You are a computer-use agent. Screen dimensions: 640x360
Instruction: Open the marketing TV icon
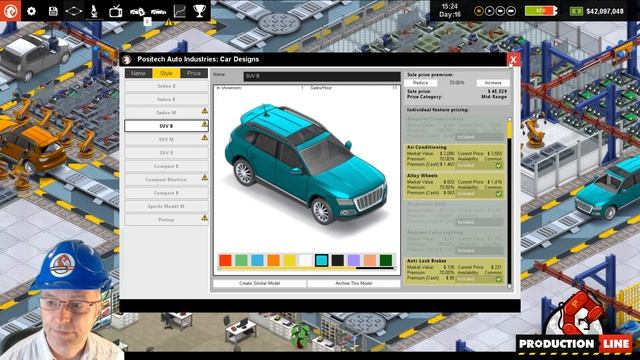[116, 11]
